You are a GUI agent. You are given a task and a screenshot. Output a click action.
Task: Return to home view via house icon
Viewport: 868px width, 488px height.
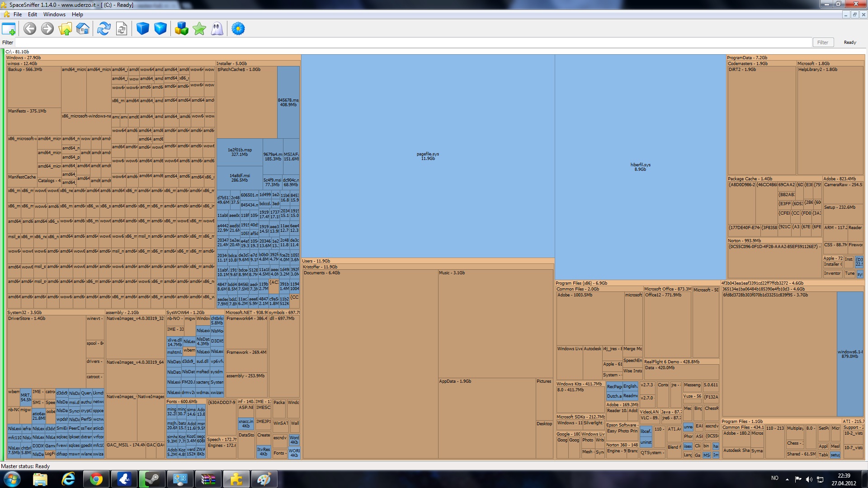(x=83, y=29)
